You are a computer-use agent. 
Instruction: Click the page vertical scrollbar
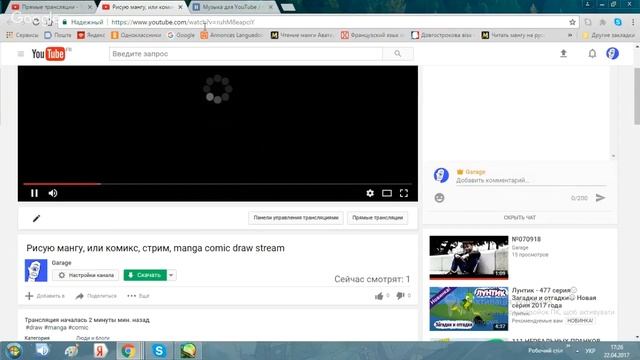pos(637,96)
